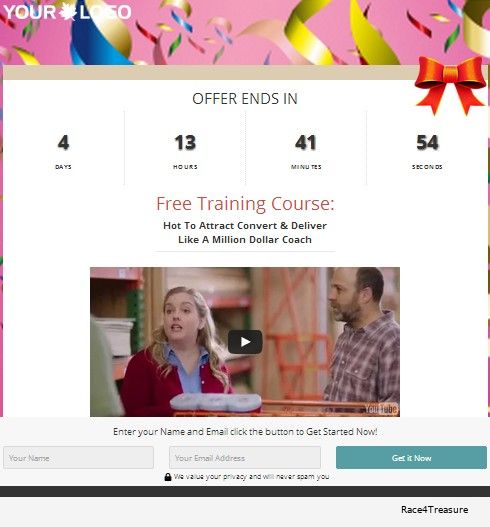Viewport: 490px width, 527px height.
Task: Click the man in plaid shirt thumbnail
Action: click(361, 336)
